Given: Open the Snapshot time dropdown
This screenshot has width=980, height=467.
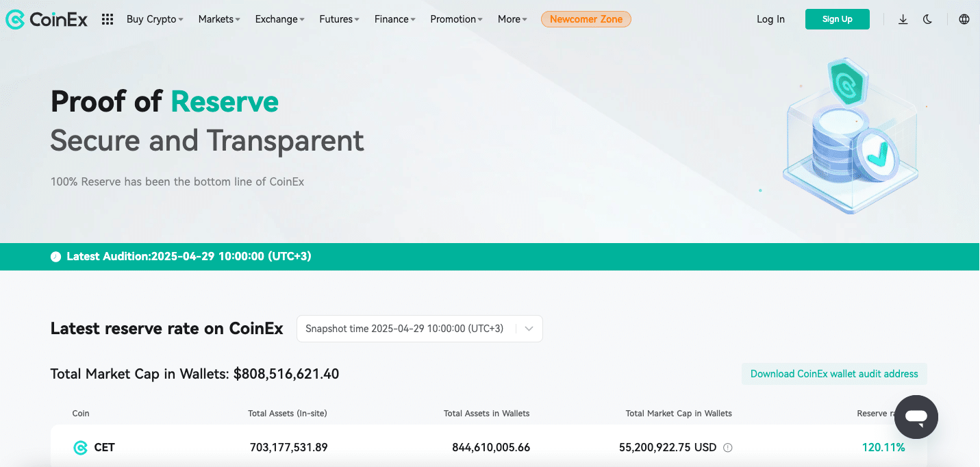Looking at the screenshot, I should [419, 329].
